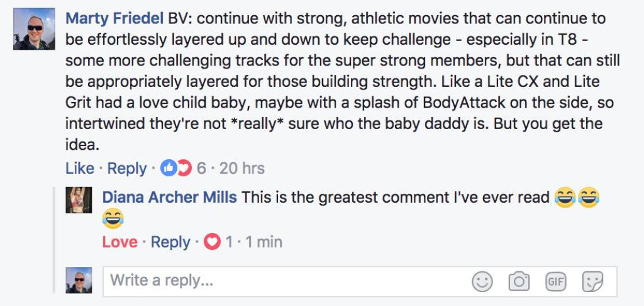Click the red love reaction beside the thumbs-up
Image resolution: width=644 pixels, height=306 pixels.
tap(183, 168)
